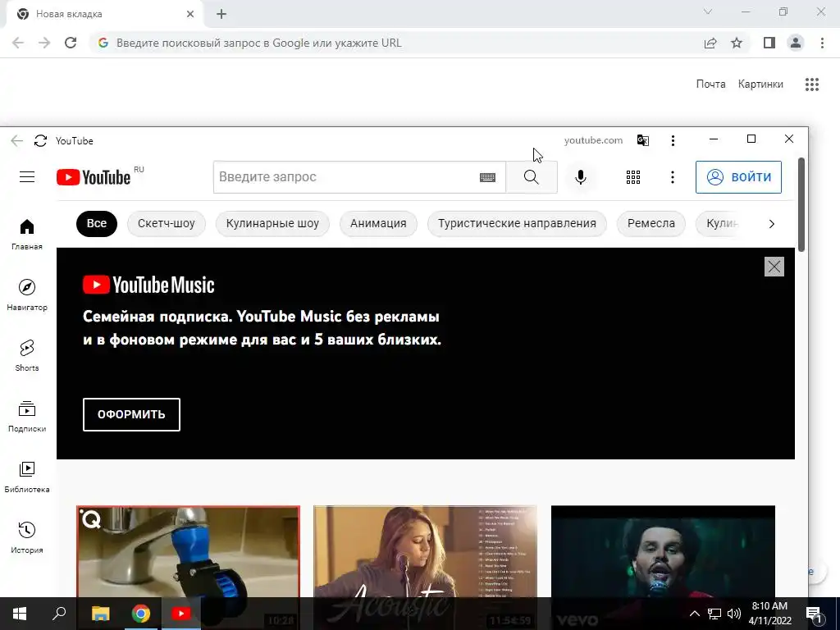Select the Кулинарные шоу chip
The height and width of the screenshot is (630, 840).
(272, 223)
